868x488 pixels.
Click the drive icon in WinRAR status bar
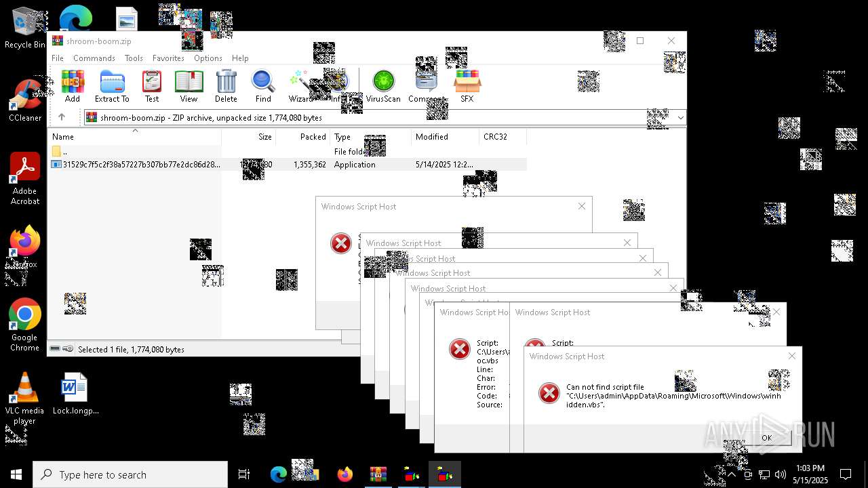(56, 349)
